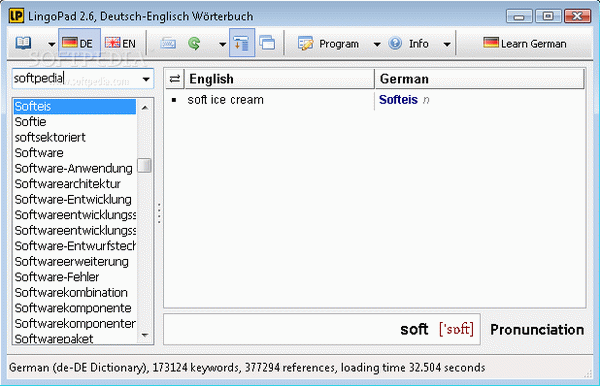Select Softeis in the word list

pos(75,106)
